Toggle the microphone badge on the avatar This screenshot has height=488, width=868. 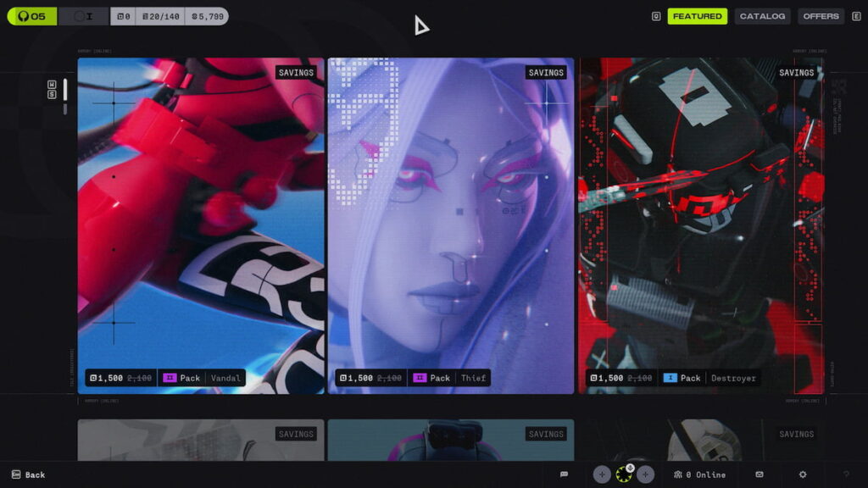630,468
